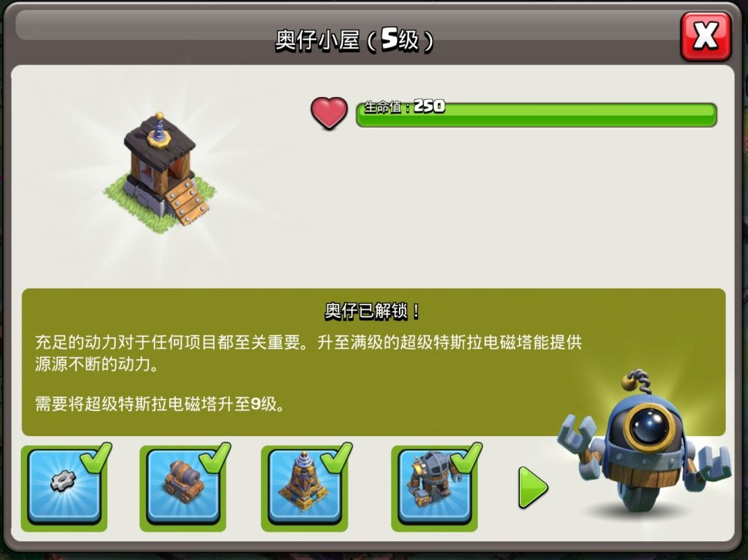Screen dimensions: 748x560
Task: Advance with the green arrow button
Action: [x=533, y=487]
